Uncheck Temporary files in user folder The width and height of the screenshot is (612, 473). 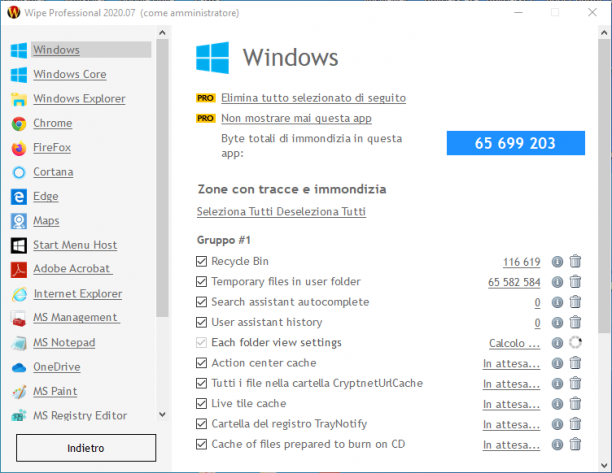(201, 281)
